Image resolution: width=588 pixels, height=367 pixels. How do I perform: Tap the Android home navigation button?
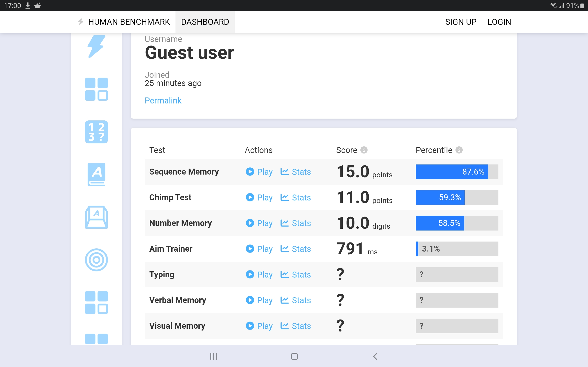click(x=294, y=356)
